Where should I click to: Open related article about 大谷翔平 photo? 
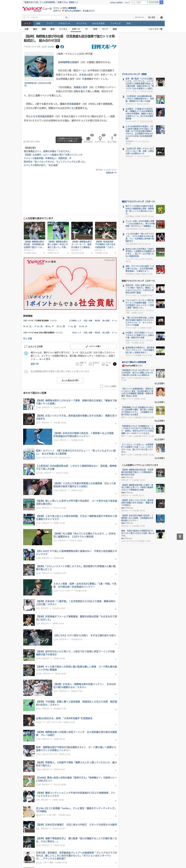click(53, 155)
